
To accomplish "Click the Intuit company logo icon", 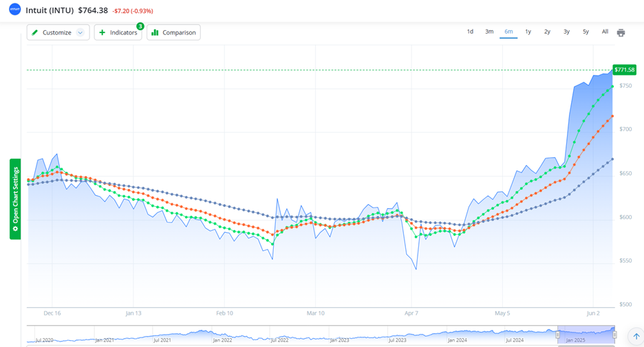I will pos(14,10).
